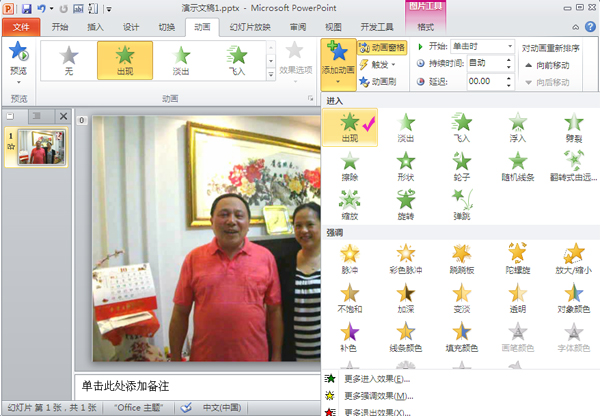Image resolution: width=600 pixels, height=416 pixels.
Task: Choose 擦除 entrance effect
Action: (x=350, y=166)
